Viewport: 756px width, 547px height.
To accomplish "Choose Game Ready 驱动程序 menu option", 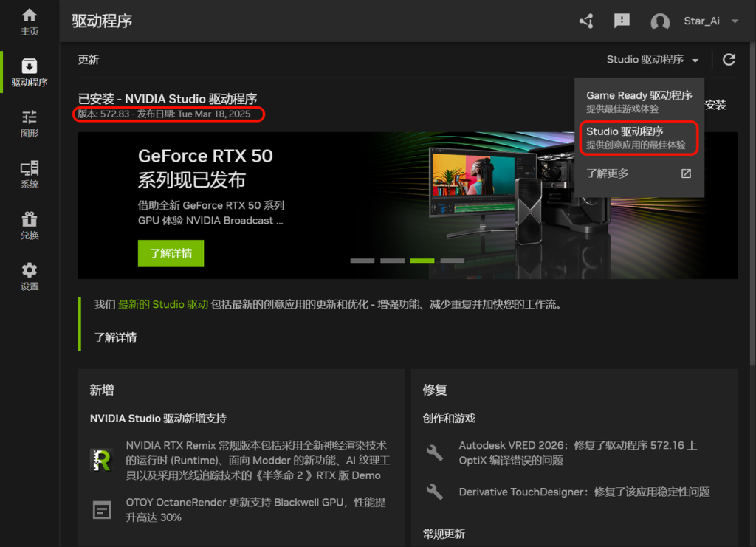I will [x=639, y=102].
